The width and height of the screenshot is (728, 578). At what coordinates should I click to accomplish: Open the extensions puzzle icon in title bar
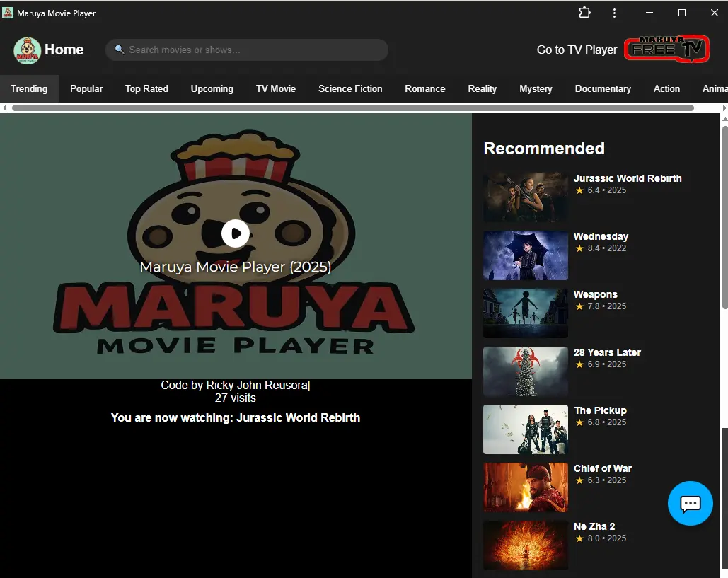pos(584,13)
